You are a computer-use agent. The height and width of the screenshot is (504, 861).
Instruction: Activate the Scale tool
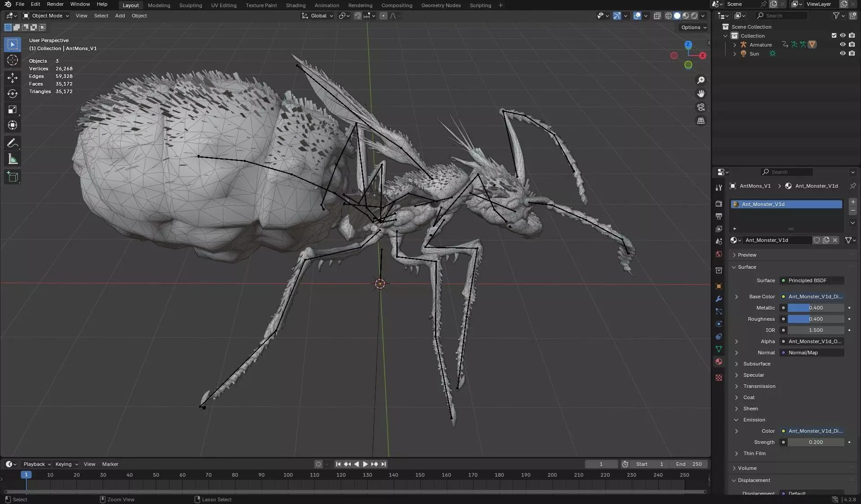pos(13,110)
